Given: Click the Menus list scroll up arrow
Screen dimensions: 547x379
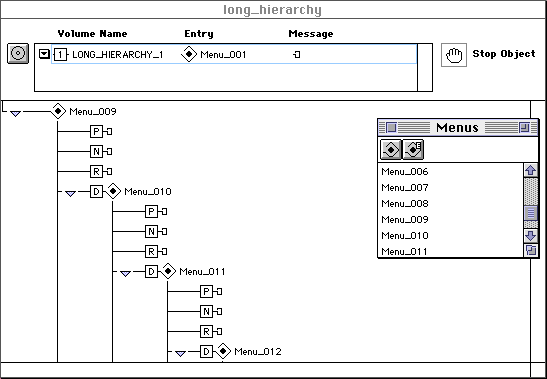Looking at the screenshot, I should [531, 170].
